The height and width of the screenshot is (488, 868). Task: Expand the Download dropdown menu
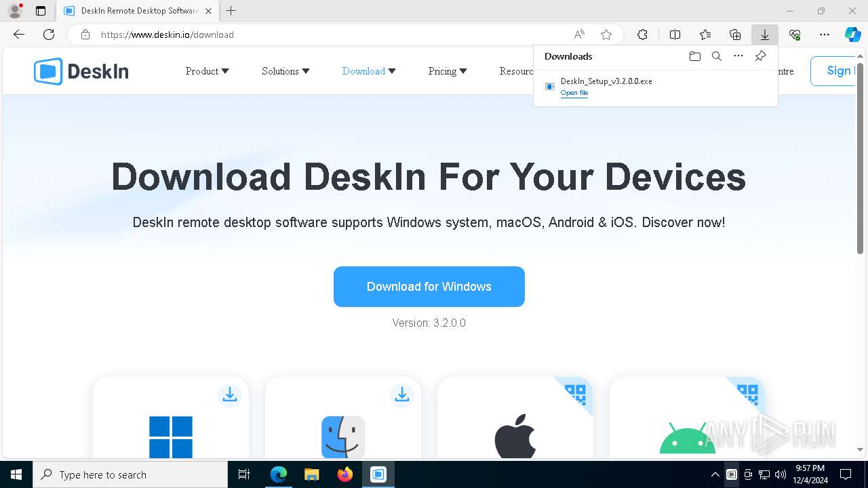pyautogui.click(x=369, y=71)
